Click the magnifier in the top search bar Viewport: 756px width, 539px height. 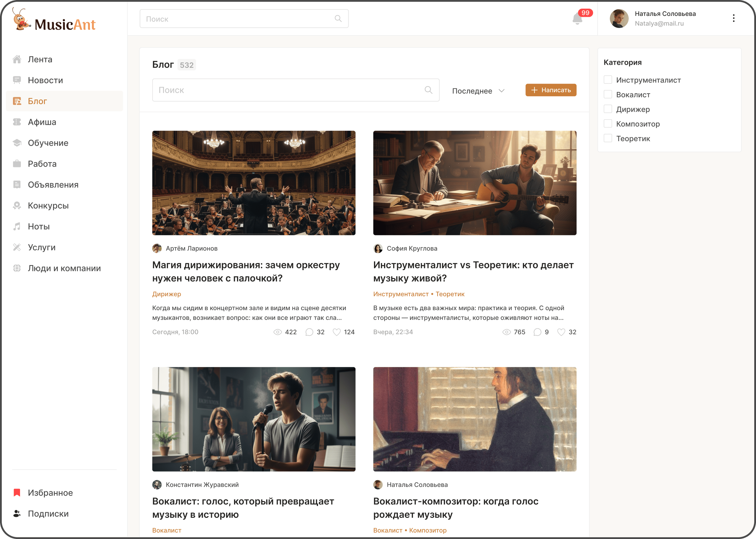pyautogui.click(x=338, y=19)
